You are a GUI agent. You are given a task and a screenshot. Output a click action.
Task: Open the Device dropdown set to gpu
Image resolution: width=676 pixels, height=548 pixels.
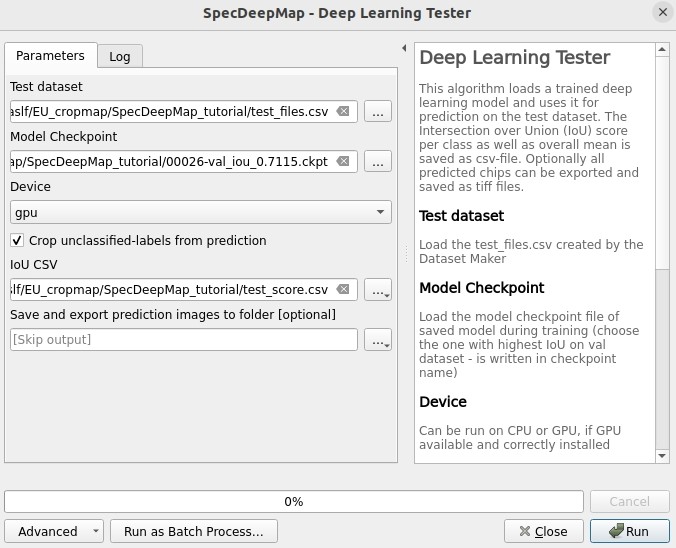pyautogui.click(x=201, y=212)
